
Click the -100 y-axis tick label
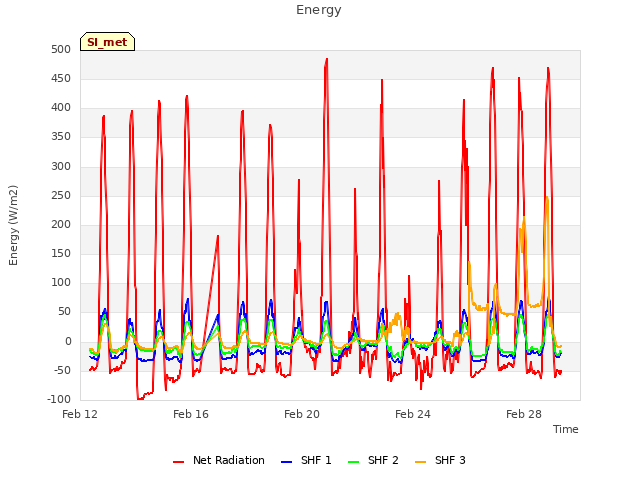59,400
